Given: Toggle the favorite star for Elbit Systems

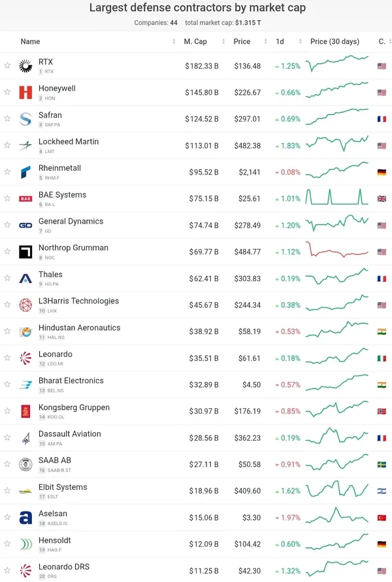Looking at the screenshot, I should [7, 491].
